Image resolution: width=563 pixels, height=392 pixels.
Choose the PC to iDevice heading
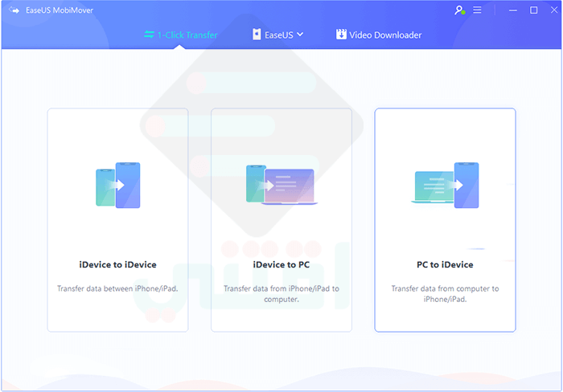(446, 265)
